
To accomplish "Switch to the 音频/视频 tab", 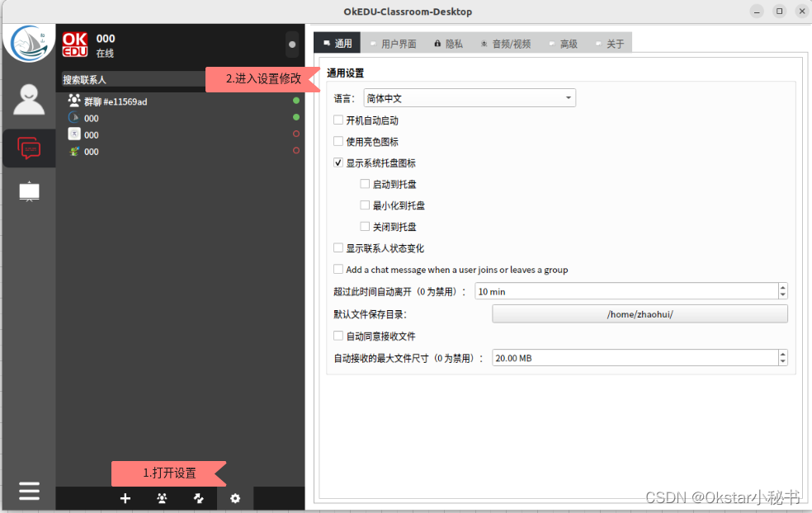I will [506, 44].
